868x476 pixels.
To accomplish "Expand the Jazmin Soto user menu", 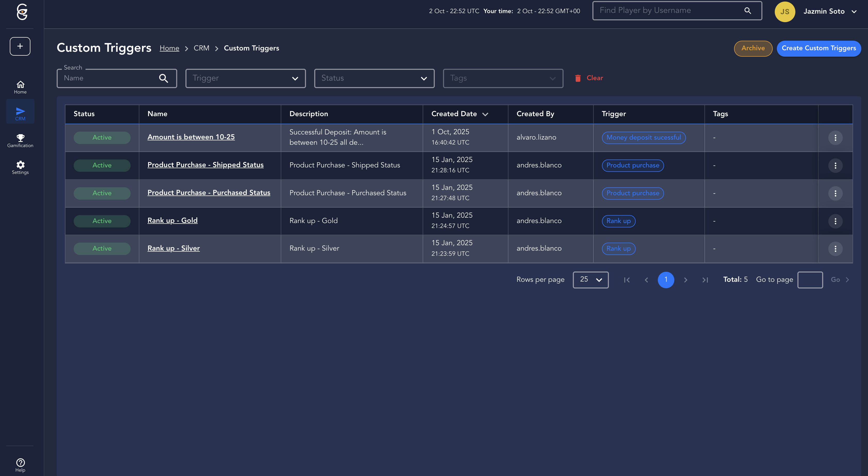I will coord(830,11).
